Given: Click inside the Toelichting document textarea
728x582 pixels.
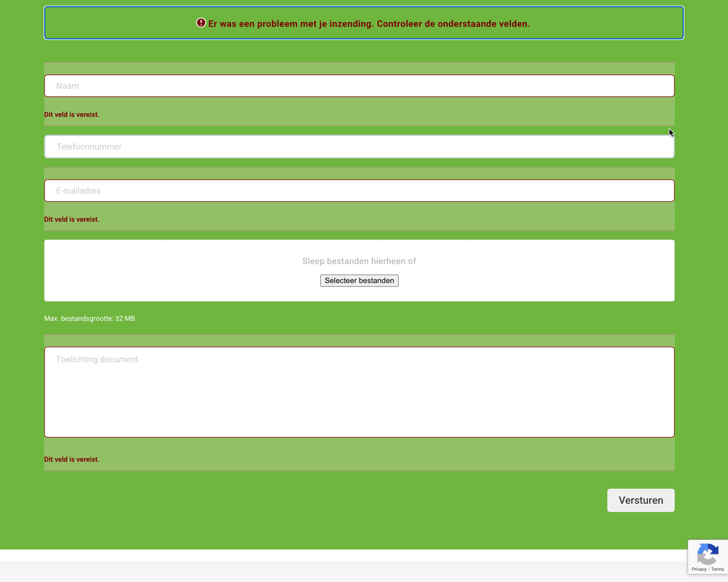Looking at the screenshot, I should pos(359,392).
